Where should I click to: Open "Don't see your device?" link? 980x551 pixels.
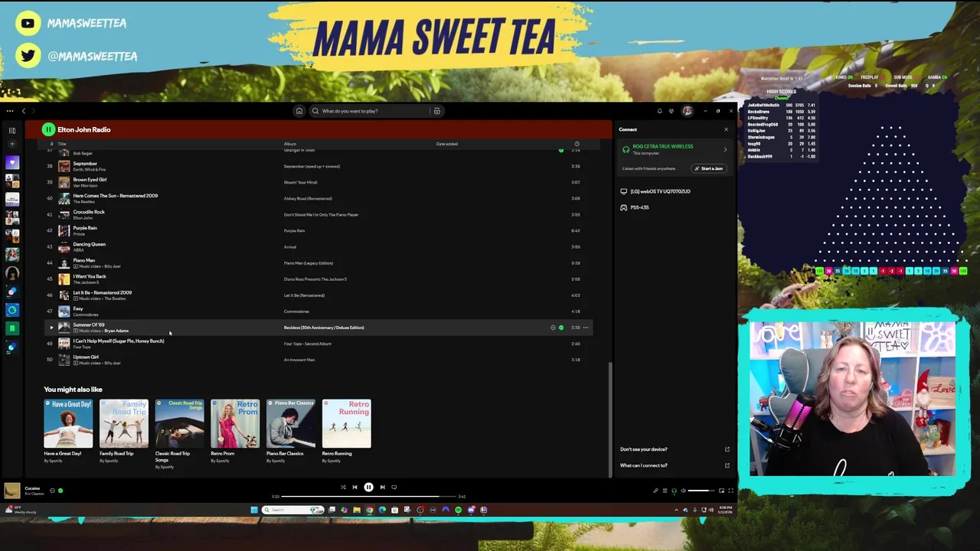click(x=644, y=449)
